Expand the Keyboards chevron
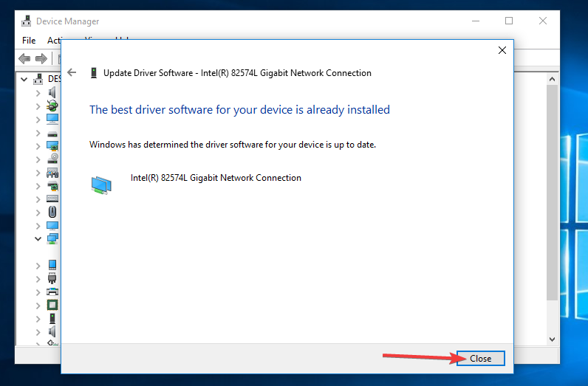 coord(38,199)
